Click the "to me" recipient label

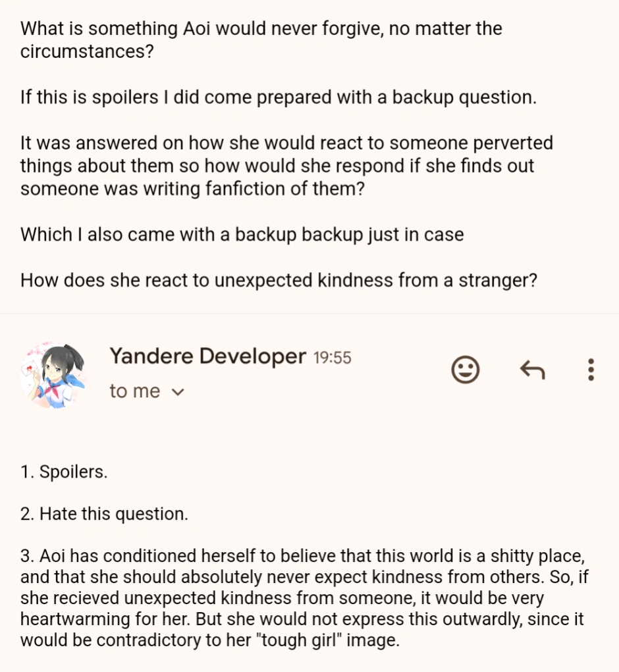point(134,391)
